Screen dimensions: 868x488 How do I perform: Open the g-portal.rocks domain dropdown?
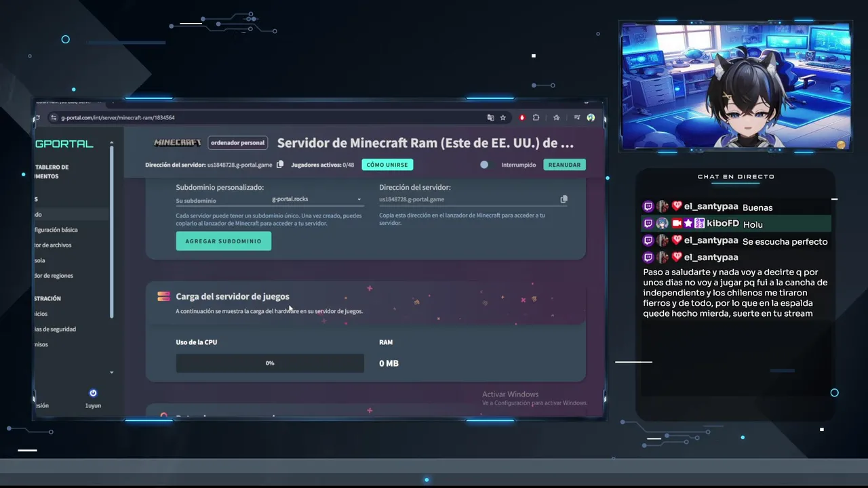click(x=317, y=199)
